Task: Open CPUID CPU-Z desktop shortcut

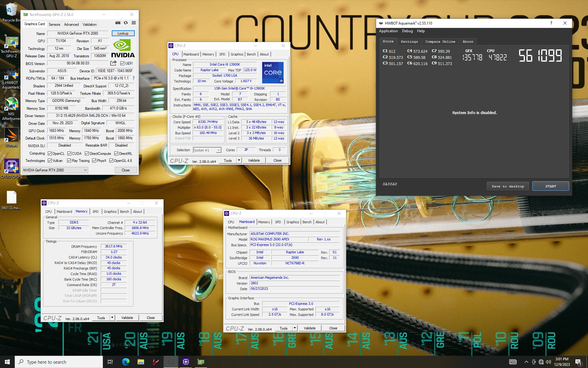Action: [11, 168]
